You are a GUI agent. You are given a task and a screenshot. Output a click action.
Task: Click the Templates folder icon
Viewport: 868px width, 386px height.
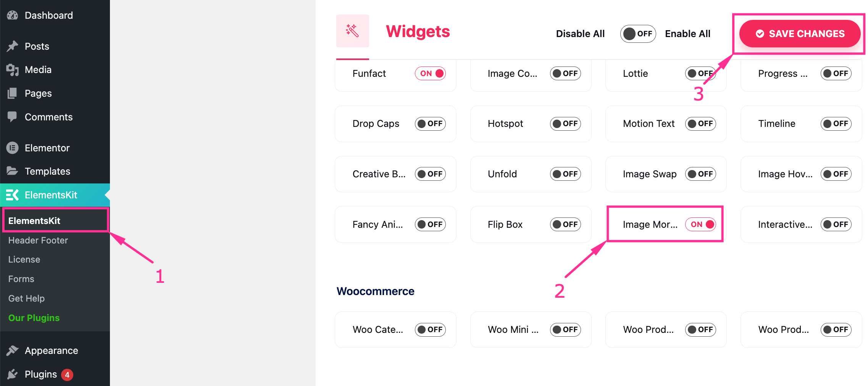click(x=12, y=171)
